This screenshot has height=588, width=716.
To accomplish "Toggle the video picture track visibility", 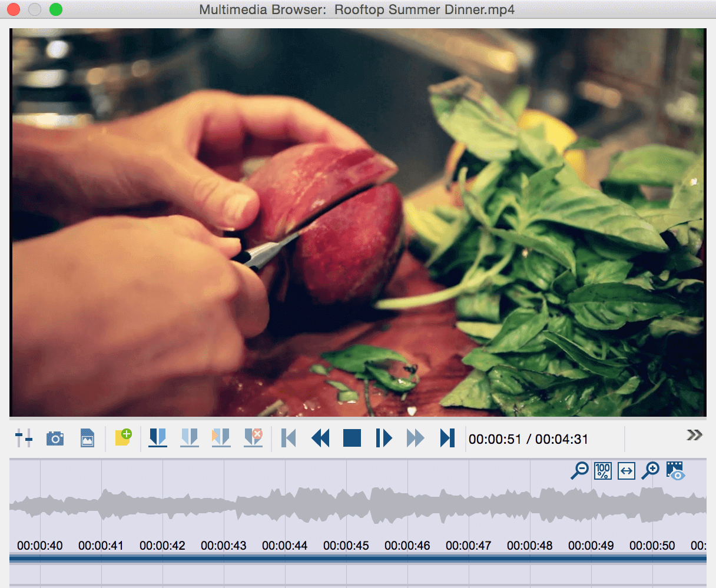I will coord(674,471).
